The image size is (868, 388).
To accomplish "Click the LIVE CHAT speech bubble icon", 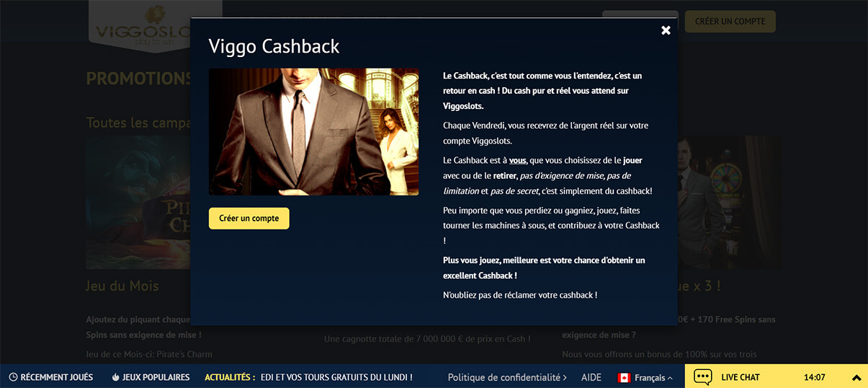I will [x=703, y=377].
